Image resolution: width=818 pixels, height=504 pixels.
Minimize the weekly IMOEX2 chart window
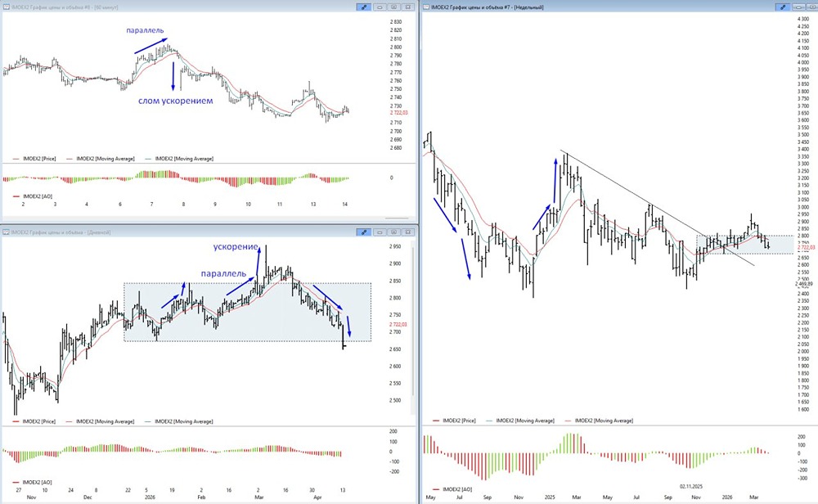point(798,7)
